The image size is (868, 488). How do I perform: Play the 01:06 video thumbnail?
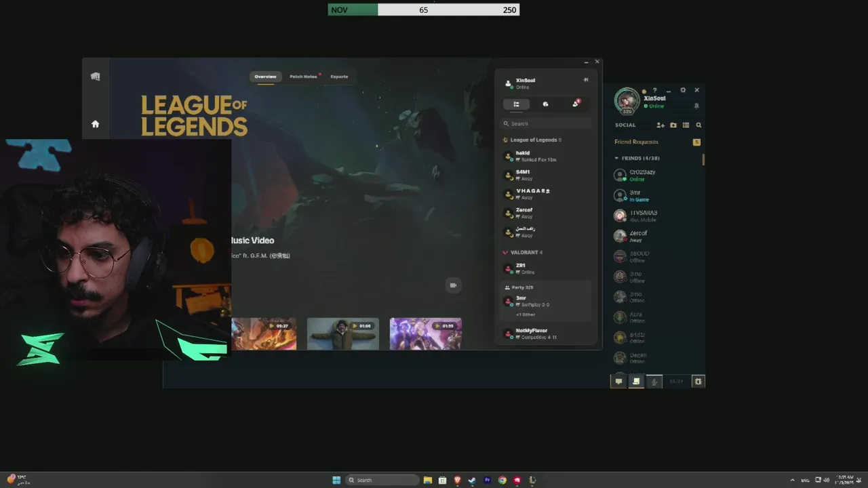pos(342,334)
